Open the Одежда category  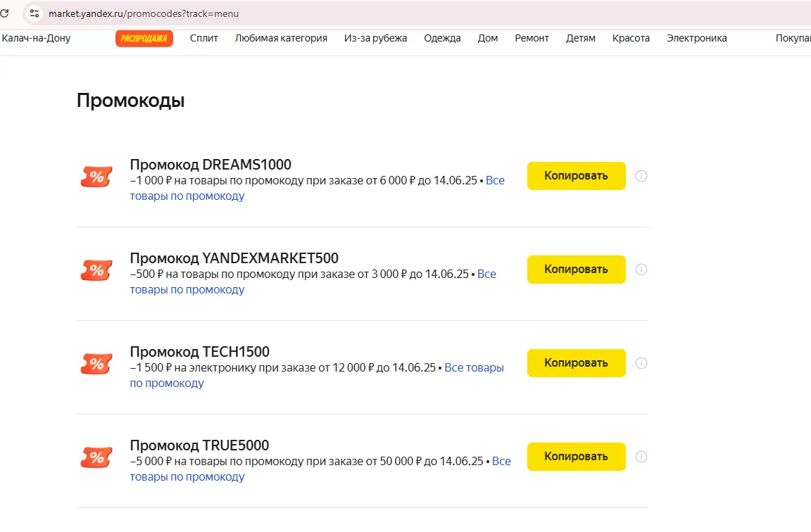pos(442,38)
